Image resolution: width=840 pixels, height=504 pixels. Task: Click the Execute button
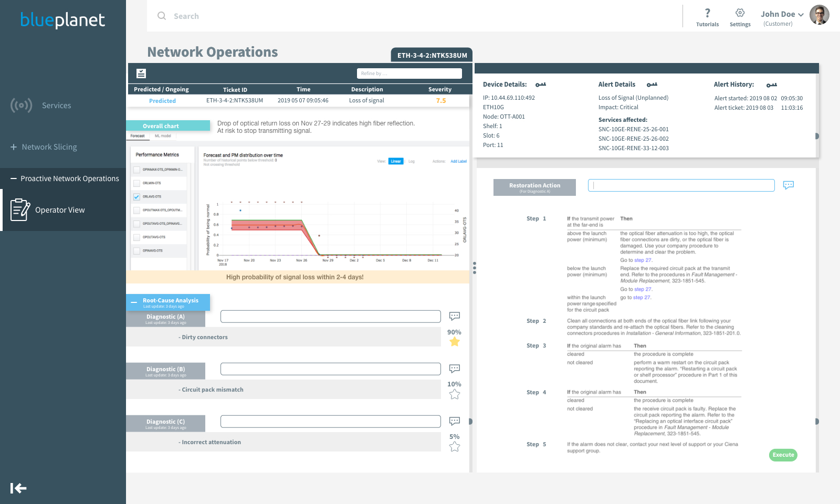tap(783, 455)
